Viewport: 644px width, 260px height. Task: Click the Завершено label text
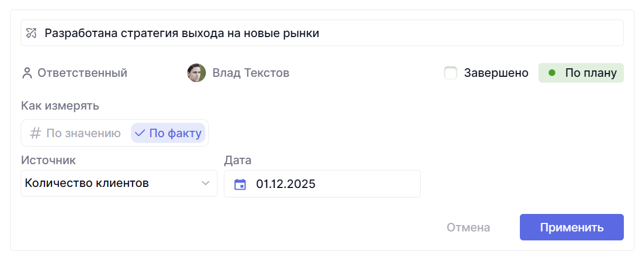[496, 73]
